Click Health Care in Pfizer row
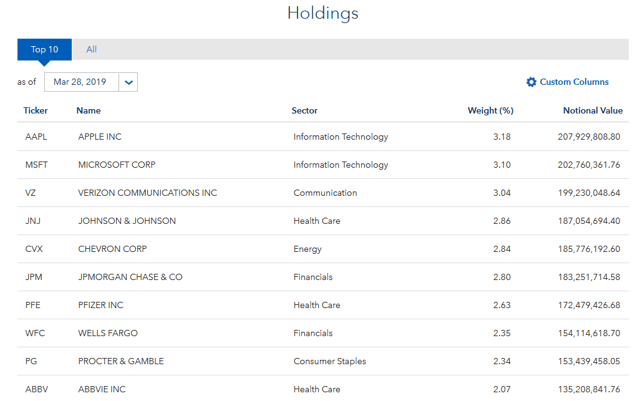Viewport: 640px width, 401px height. [x=317, y=305]
